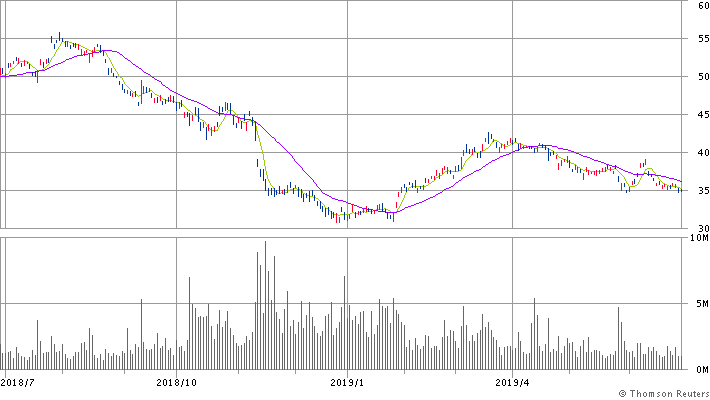
Task: Click the 35 price axis label
Action: click(x=704, y=191)
